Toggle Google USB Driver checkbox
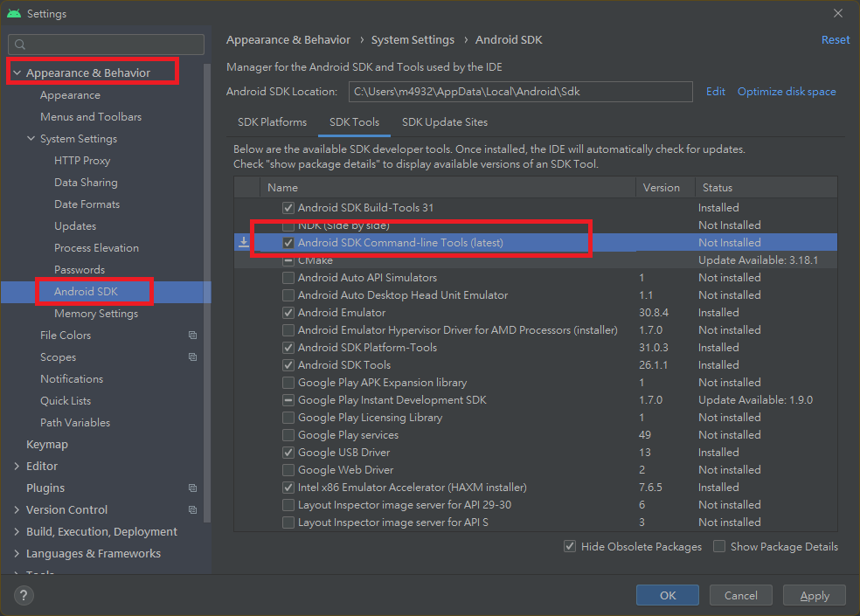The height and width of the screenshot is (616, 860). [x=288, y=453]
